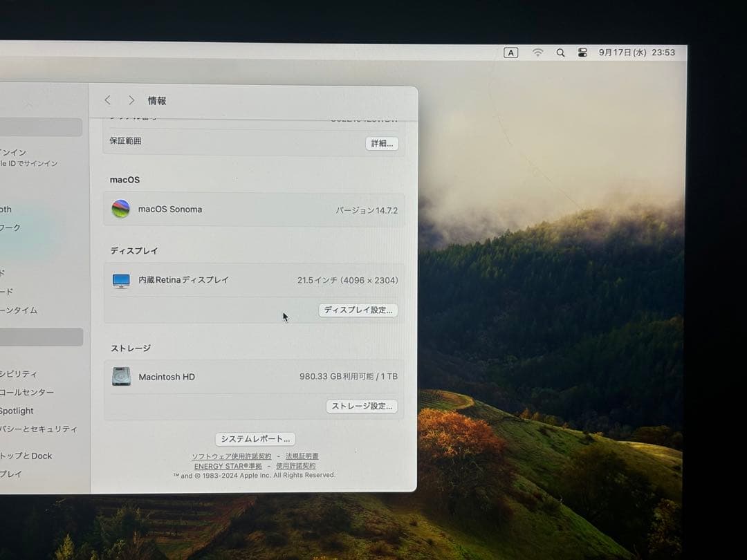Navigate back using the left chevron
The width and height of the screenshot is (747, 560).
click(107, 100)
